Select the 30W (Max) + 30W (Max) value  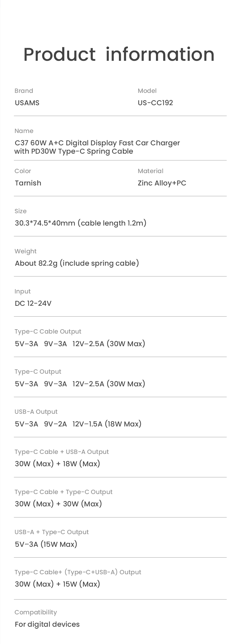click(x=58, y=504)
